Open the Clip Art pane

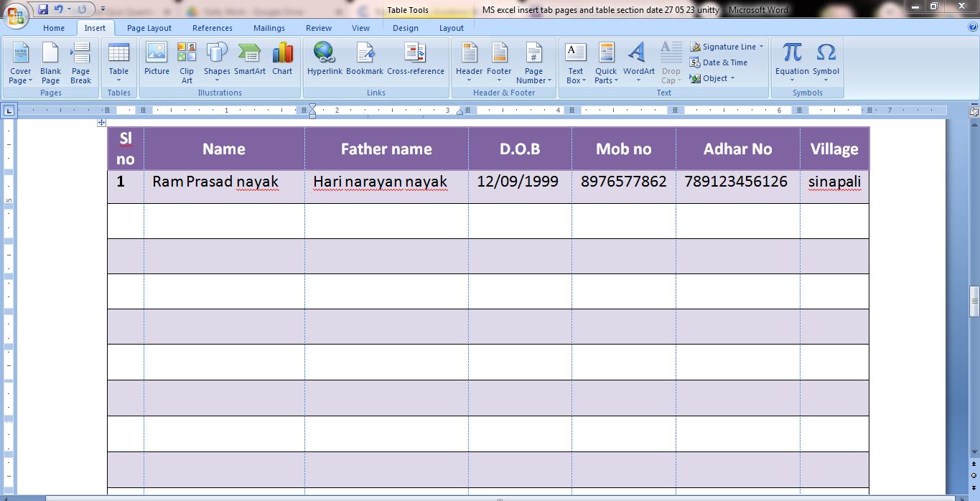[x=187, y=63]
